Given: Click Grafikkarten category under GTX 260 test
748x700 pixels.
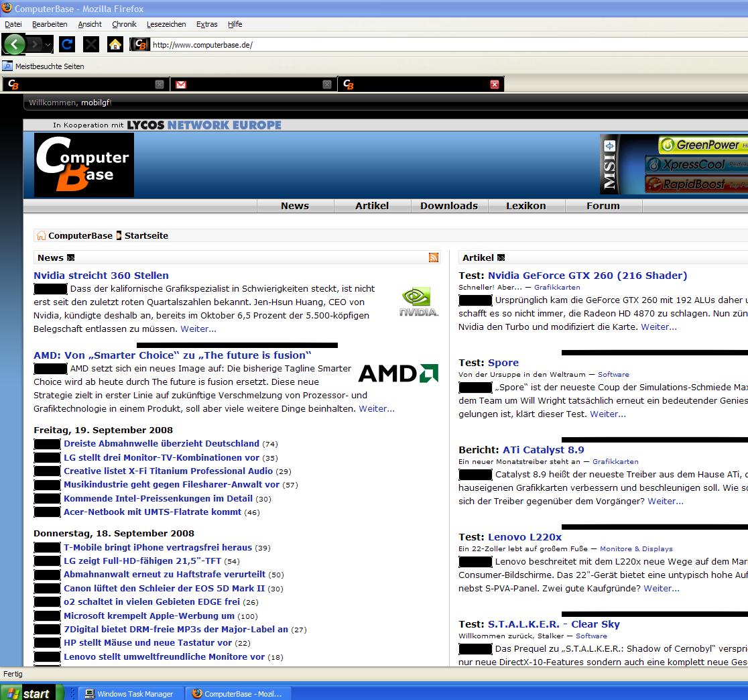Looking at the screenshot, I should pos(557,287).
